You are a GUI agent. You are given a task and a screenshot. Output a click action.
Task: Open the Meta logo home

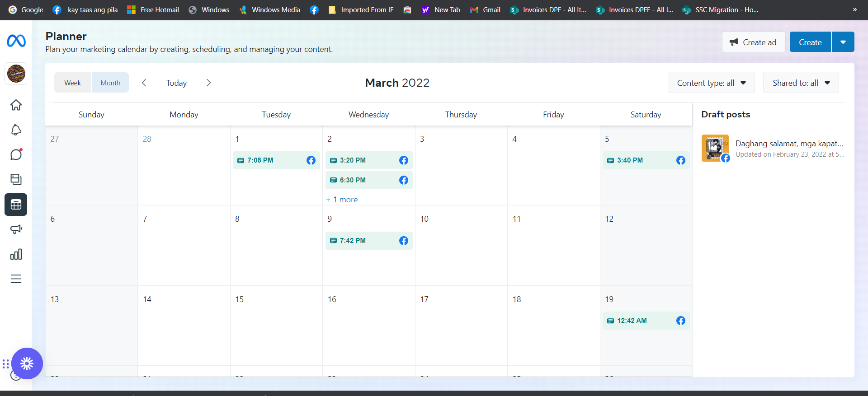tap(16, 41)
